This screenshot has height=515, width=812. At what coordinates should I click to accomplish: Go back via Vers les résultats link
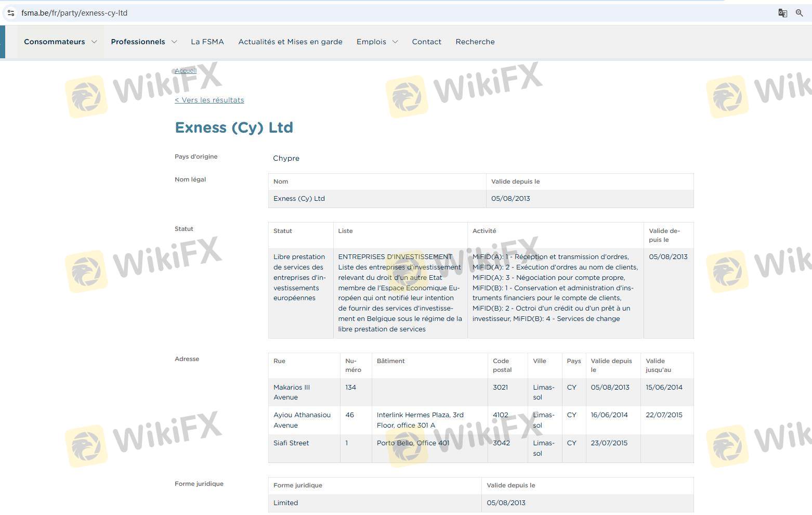tap(209, 100)
